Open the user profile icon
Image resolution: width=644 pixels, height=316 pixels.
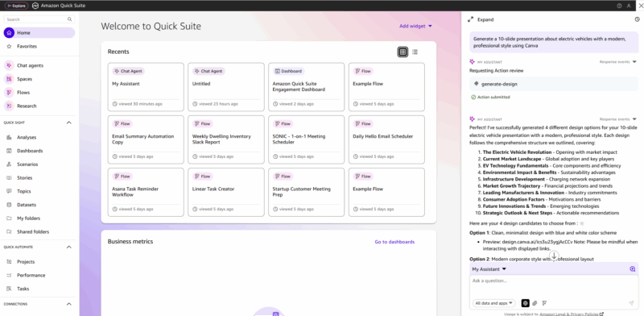tap(629, 6)
